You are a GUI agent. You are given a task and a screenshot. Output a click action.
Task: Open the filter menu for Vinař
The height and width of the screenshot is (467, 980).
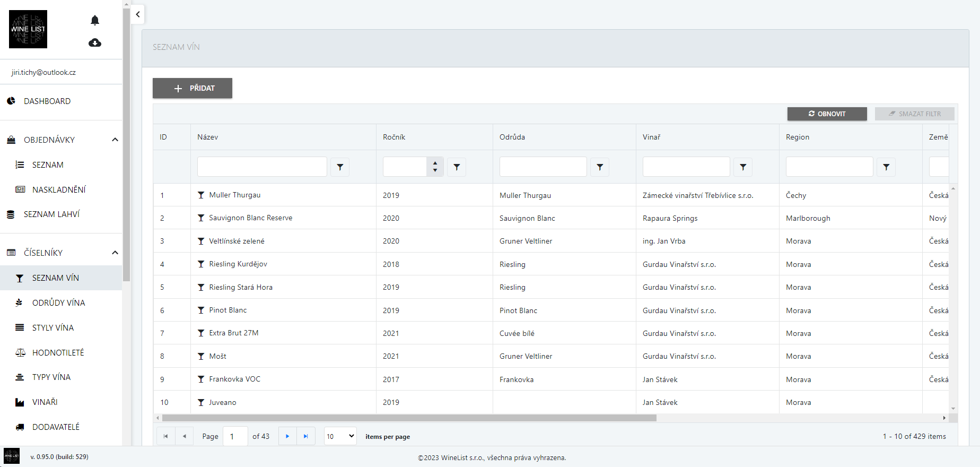pos(743,167)
